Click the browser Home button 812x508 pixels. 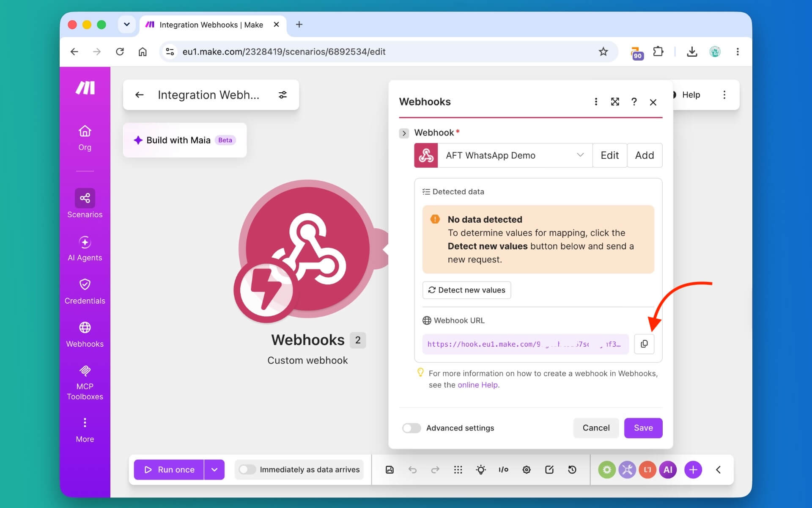tap(143, 52)
